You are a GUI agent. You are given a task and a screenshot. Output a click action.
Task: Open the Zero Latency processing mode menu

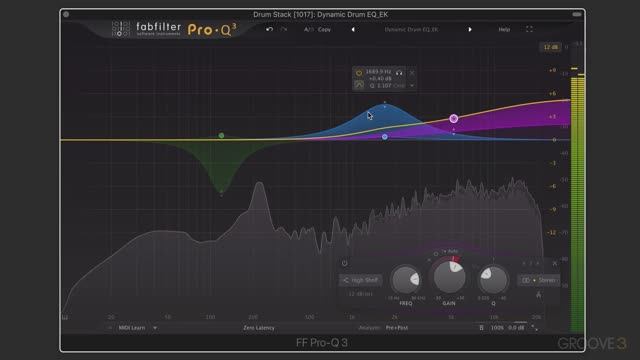click(x=259, y=328)
